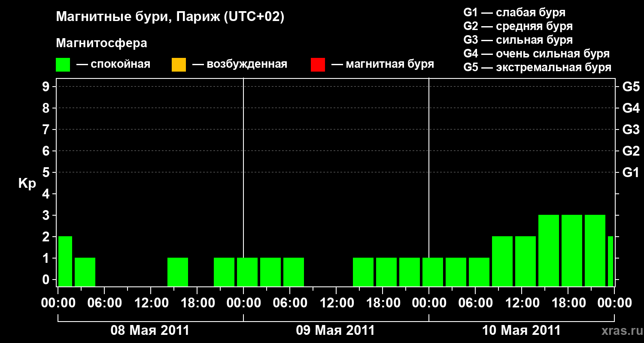This screenshot has width=644, height=343.
Task: Click 'G5 — экстремальная буря' legend line
Action: [538, 67]
